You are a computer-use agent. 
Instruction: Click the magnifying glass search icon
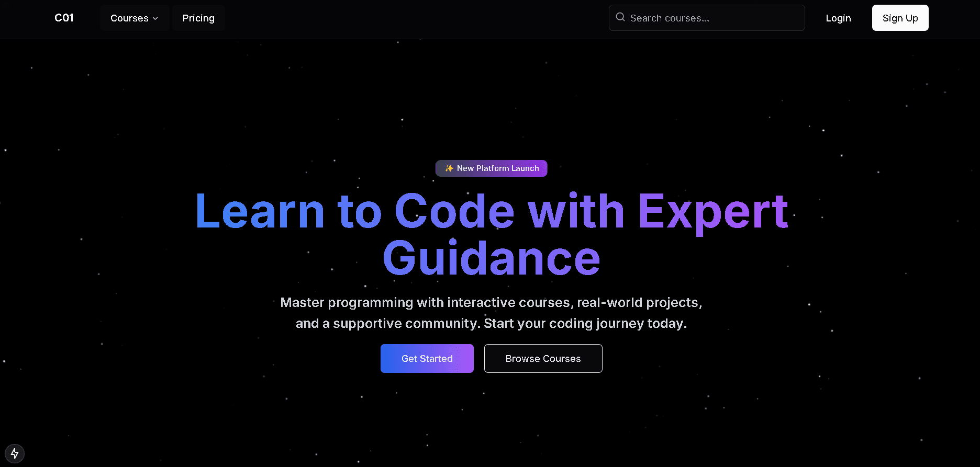(620, 17)
